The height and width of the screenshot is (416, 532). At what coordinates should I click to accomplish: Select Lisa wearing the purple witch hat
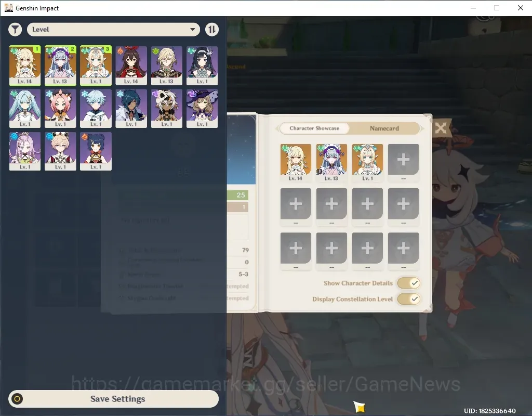coord(202,108)
